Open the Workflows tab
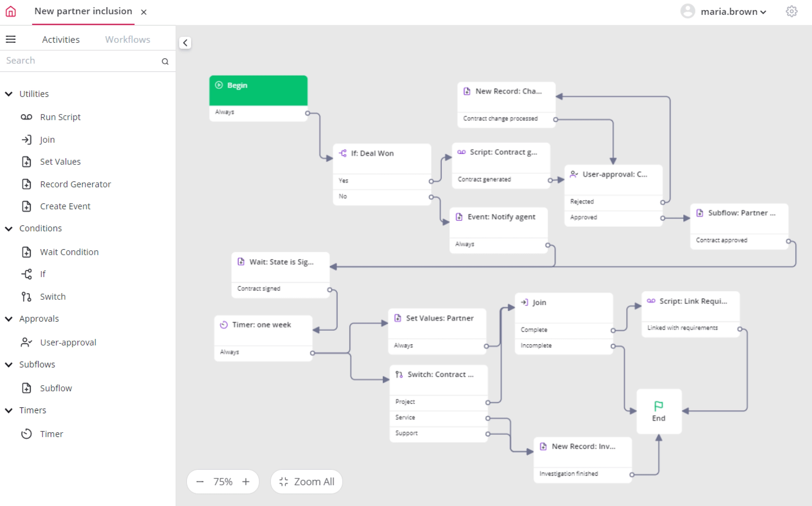 (127, 39)
